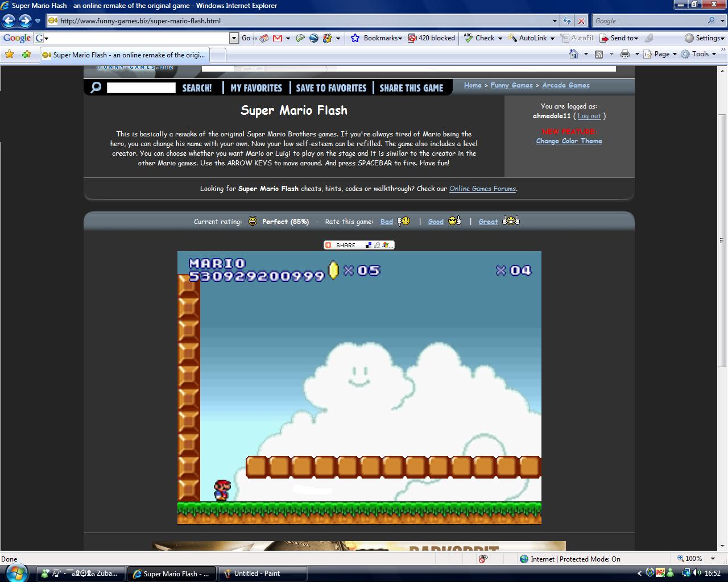This screenshot has width=728, height=582.
Task: Click the site search magnifier icon
Action: click(96, 88)
